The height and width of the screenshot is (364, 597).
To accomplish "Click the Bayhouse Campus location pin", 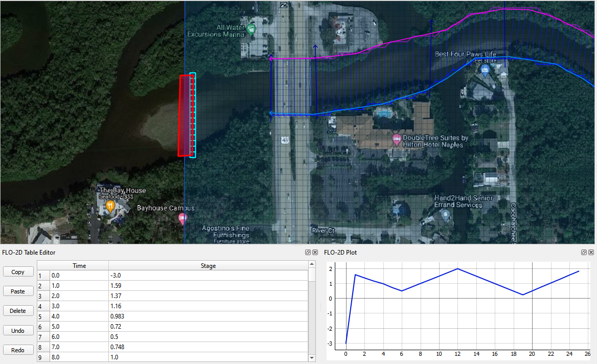I will click(x=182, y=219).
